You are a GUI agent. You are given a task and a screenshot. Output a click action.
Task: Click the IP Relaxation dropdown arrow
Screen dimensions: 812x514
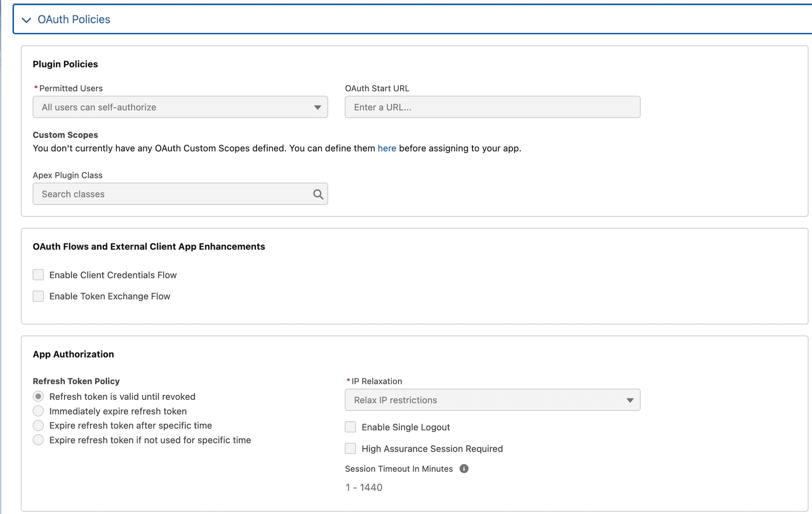pyautogui.click(x=630, y=400)
